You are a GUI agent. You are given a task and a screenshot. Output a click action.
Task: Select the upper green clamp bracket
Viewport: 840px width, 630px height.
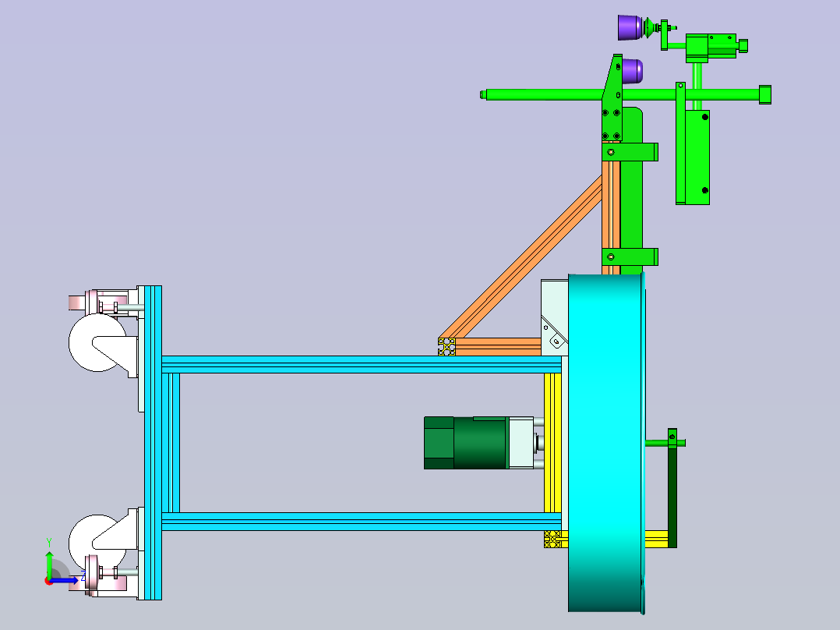(x=630, y=152)
